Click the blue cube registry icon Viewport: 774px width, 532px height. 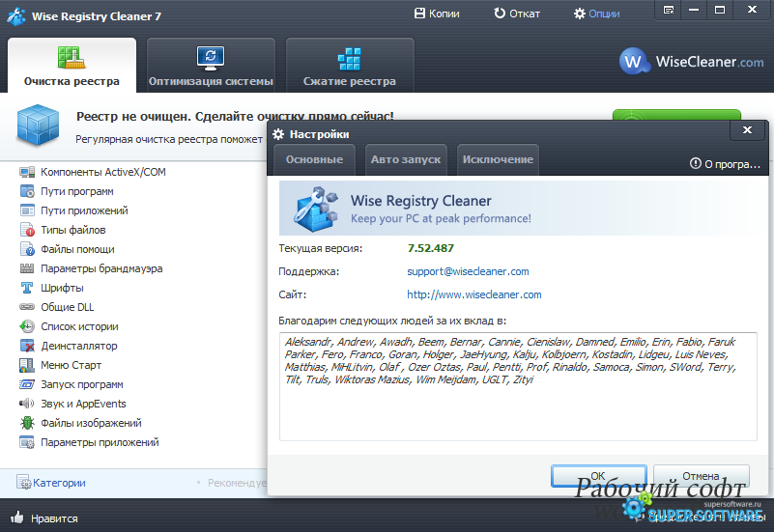38,125
